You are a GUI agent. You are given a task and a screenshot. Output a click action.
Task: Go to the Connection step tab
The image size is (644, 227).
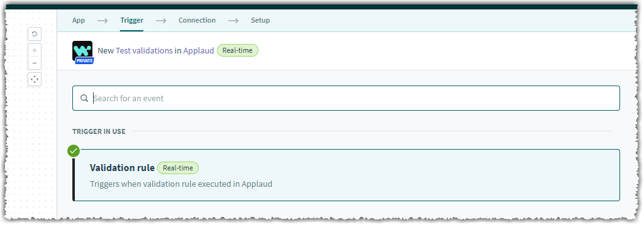click(x=197, y=20)
